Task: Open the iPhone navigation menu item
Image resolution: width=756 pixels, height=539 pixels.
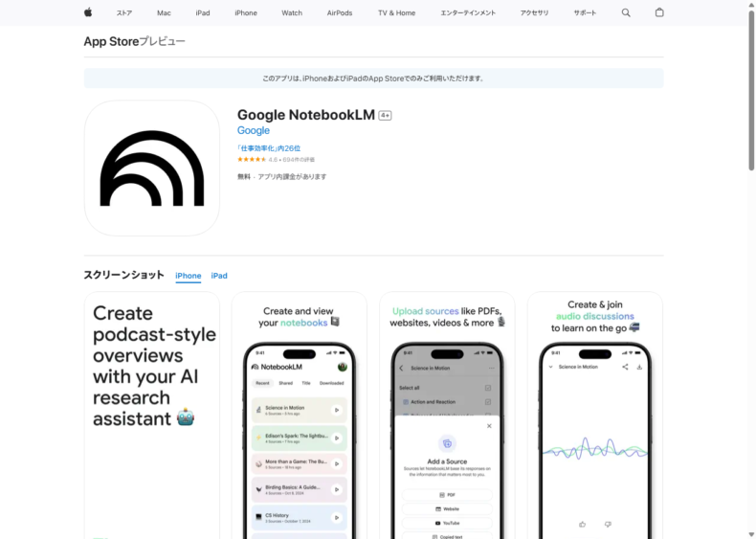Action: pyautogui.click(x=246, y=13)
